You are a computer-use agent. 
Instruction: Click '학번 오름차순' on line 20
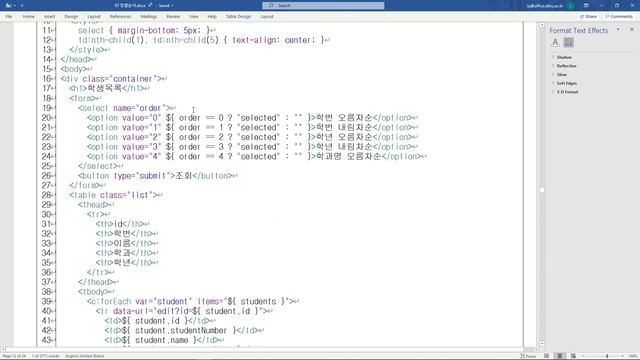coord(344,118)
